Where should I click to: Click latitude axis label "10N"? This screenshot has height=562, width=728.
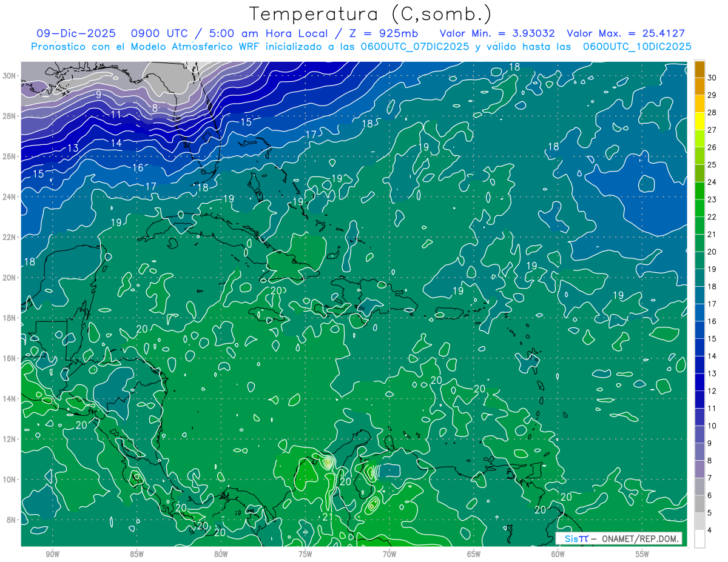[x=10, y=480]
